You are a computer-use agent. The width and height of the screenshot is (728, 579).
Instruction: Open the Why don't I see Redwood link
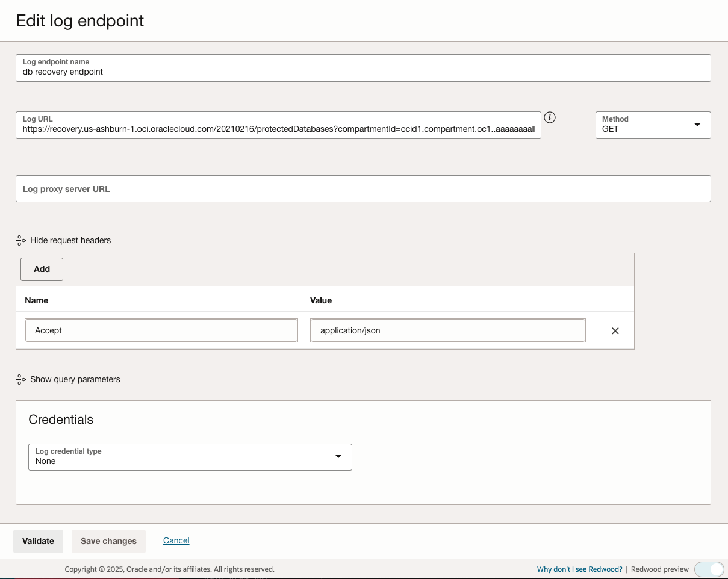579,569
